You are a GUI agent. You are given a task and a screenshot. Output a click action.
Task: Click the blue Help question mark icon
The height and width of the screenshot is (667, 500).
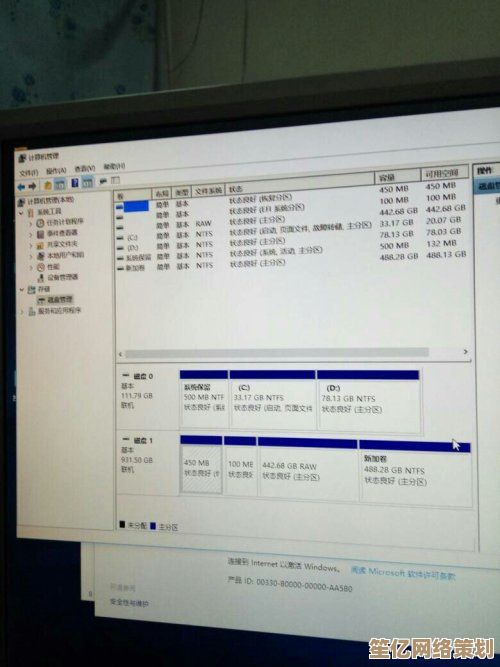75,183
